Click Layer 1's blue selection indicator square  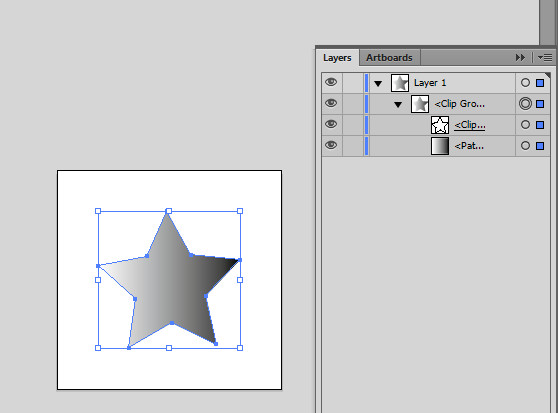pyautogui.click(x=540, y=83)
